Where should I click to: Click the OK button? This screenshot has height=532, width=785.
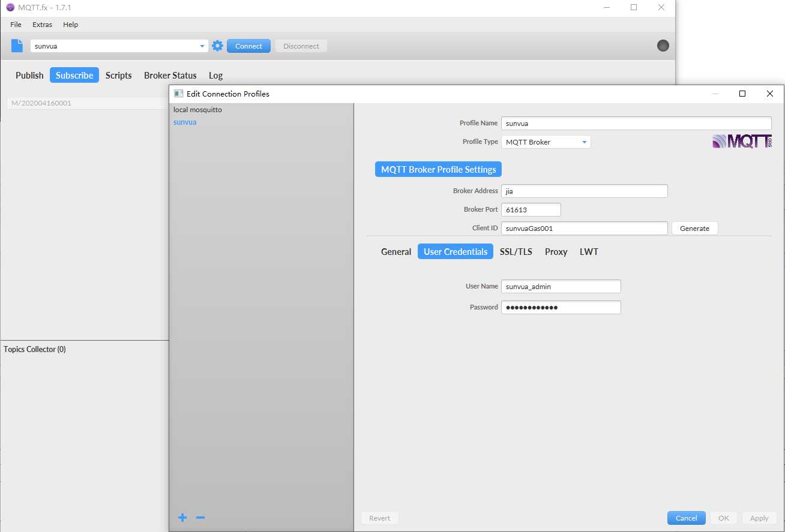pos(724,518)
